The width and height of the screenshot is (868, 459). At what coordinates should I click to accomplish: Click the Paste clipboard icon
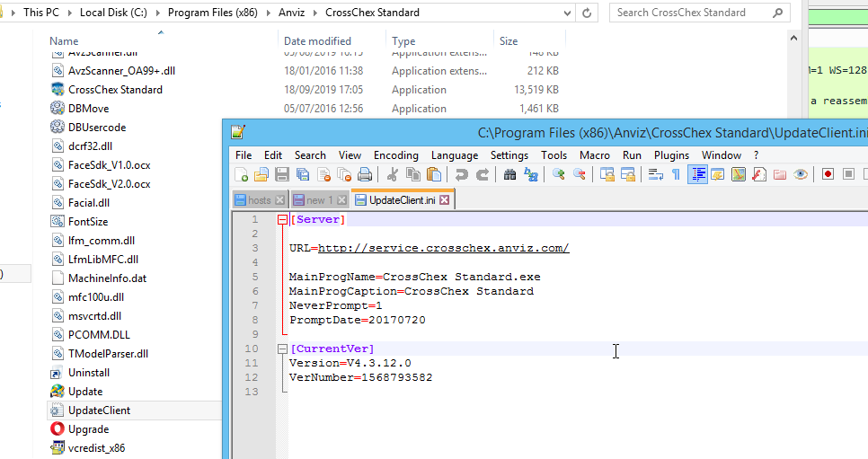434,175
